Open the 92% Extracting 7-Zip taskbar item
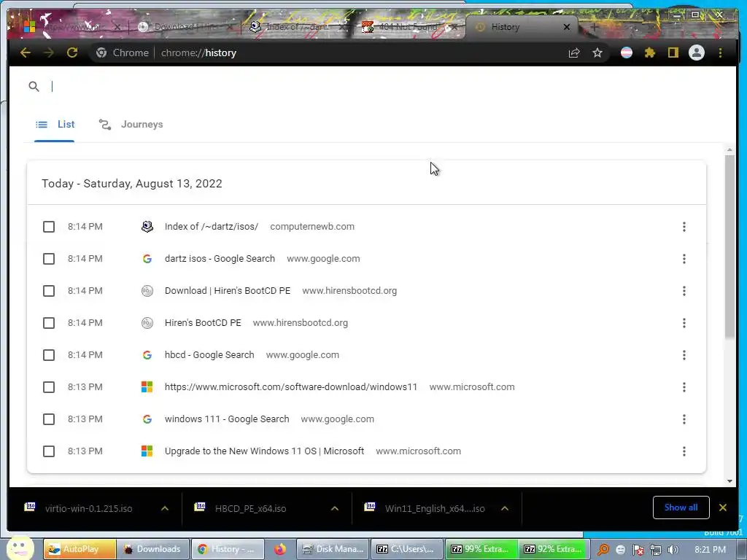Image resolution: width=747 pixels, height=560 pixels. click(x=554, y=549)
